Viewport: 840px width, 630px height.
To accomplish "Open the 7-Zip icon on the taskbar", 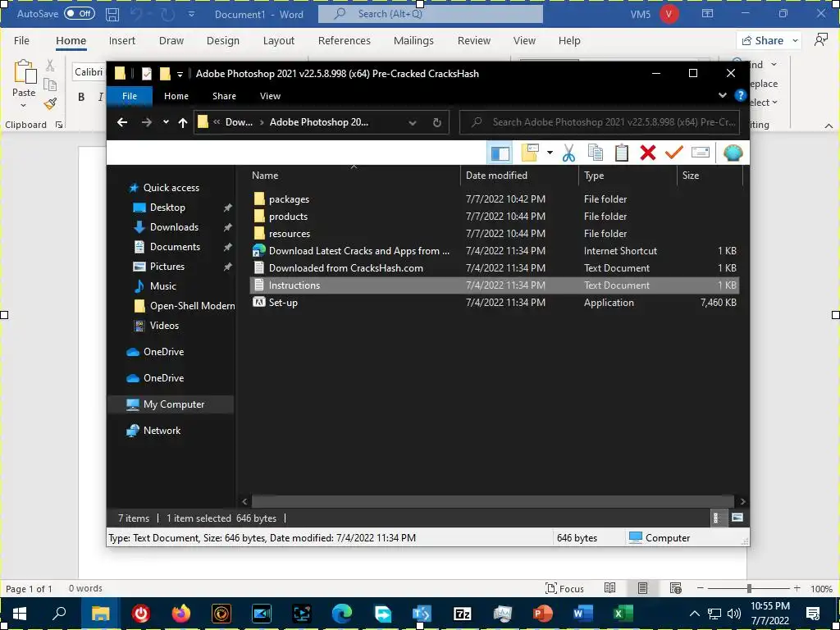I will 463,614.
